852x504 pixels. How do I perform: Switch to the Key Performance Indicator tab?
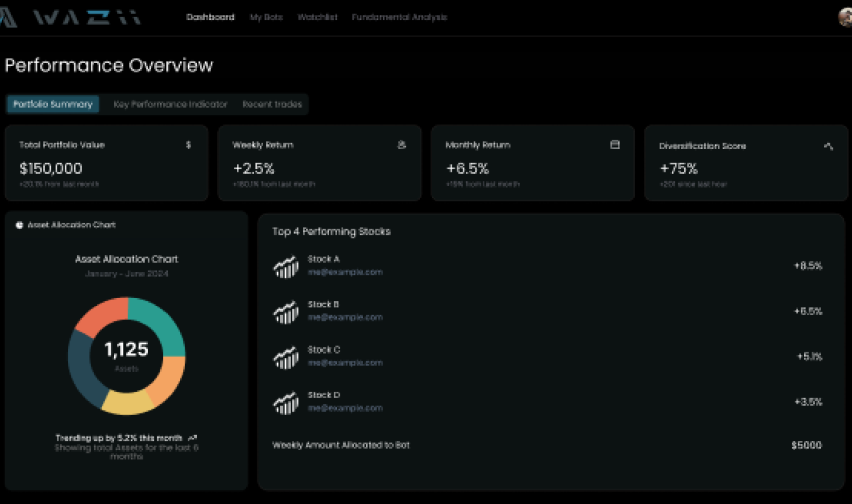[171, 104]
